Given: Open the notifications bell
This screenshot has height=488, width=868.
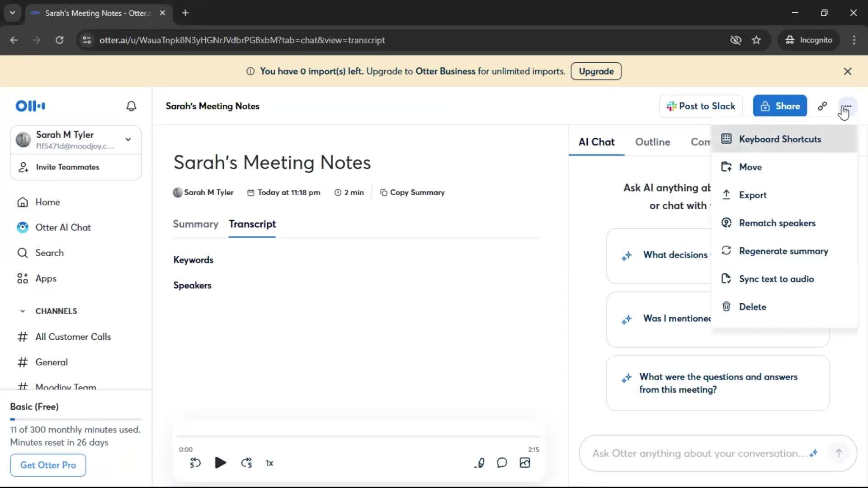Looking at the screenshot, I should tap(131, 106).
